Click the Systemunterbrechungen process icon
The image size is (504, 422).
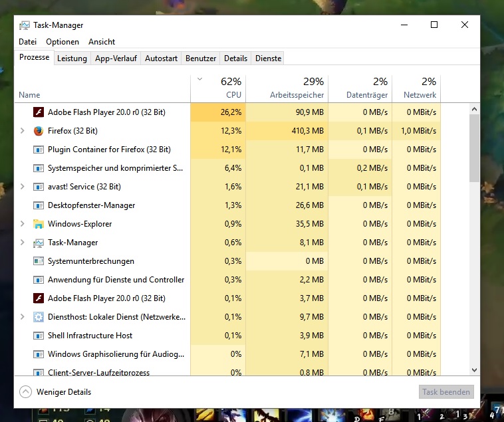39,261
